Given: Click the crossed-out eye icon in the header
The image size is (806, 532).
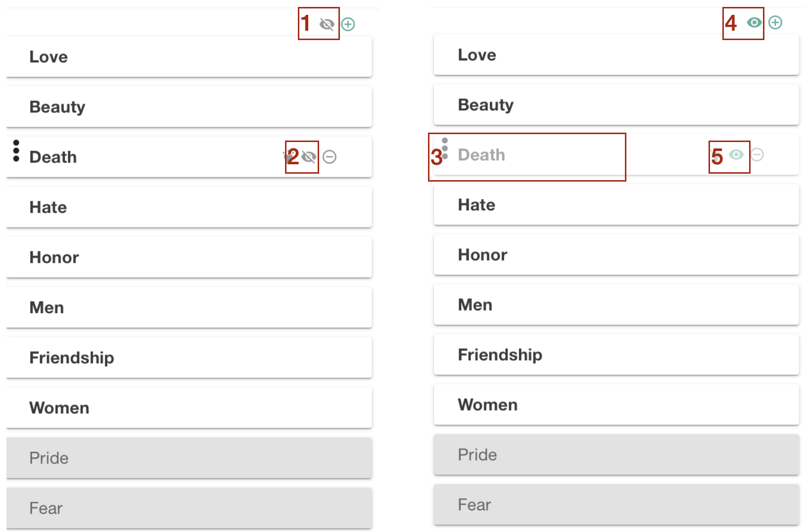Looking at the screenshot, I should (327, 24).
